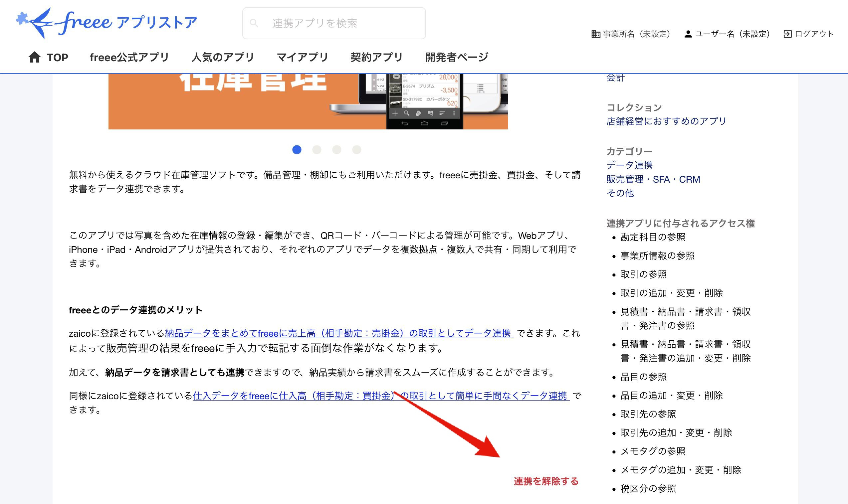Click the 事業所情報の参照 permission
Screen dimensions: 848x504
658,256
